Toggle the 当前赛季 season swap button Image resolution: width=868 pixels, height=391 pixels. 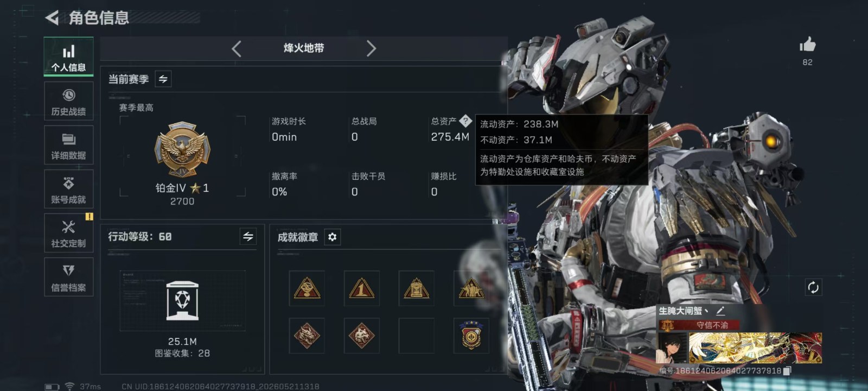163,79
